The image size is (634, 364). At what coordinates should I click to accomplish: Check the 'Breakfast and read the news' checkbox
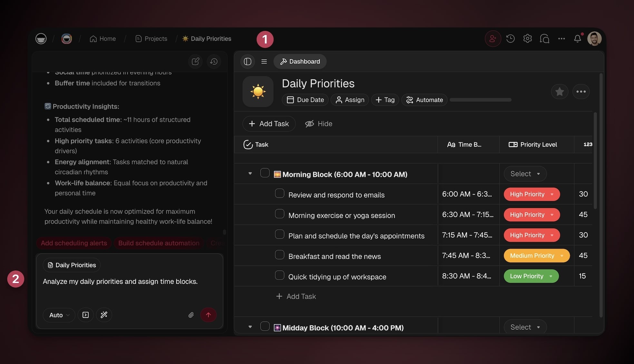pyautogui.click(x=279, y=255)
